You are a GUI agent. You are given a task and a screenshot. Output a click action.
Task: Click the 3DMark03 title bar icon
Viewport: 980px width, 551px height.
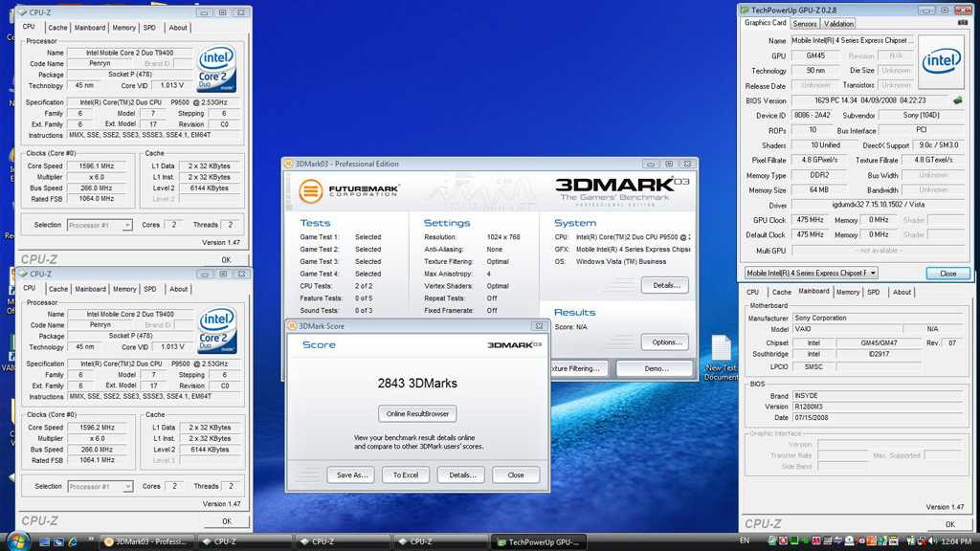[x=289, y=164]
